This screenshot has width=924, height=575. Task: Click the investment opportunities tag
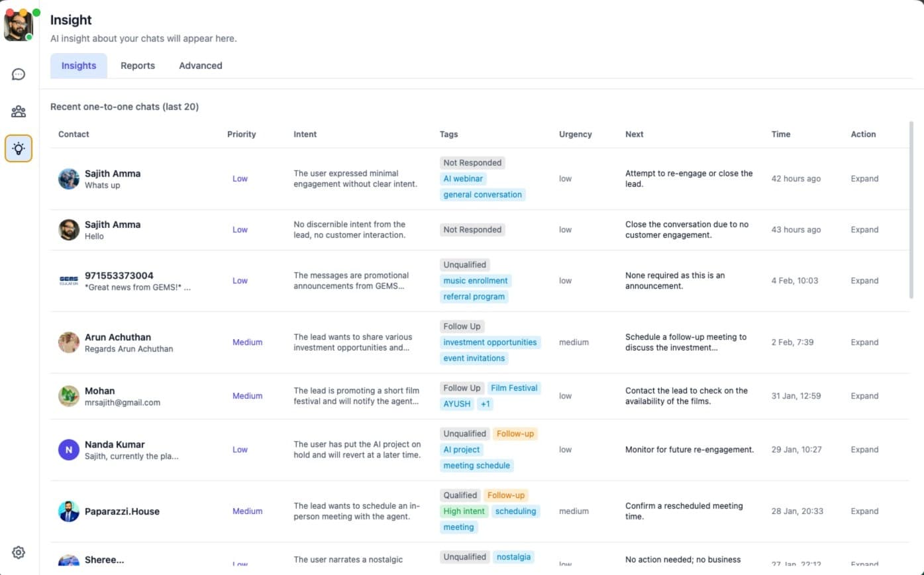coord(490,342)
